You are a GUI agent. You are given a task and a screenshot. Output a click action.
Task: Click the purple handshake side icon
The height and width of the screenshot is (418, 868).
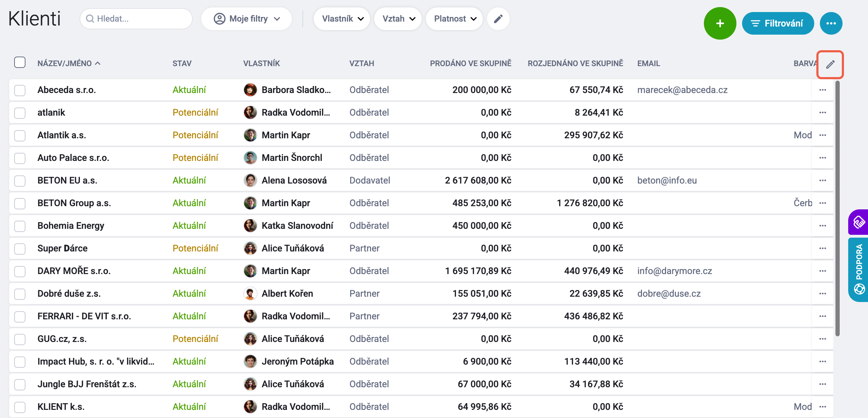point(858,222)
